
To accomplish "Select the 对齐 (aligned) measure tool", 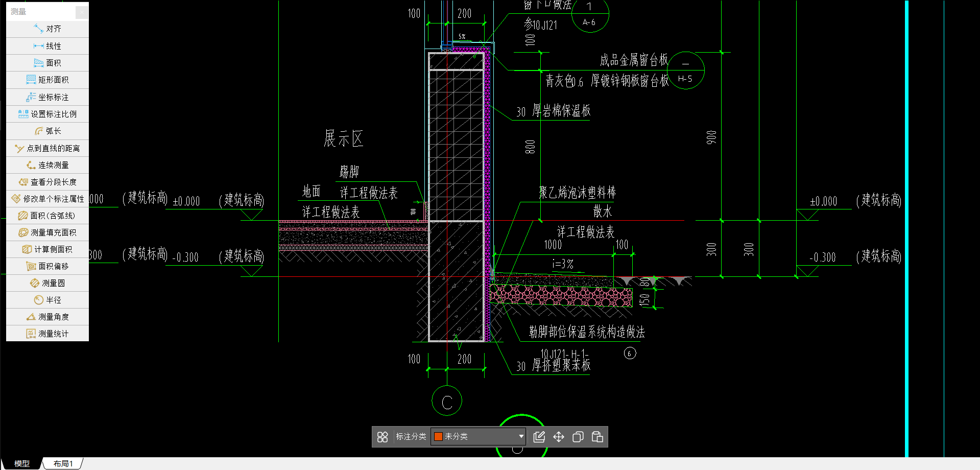I will tap(47, 29).
